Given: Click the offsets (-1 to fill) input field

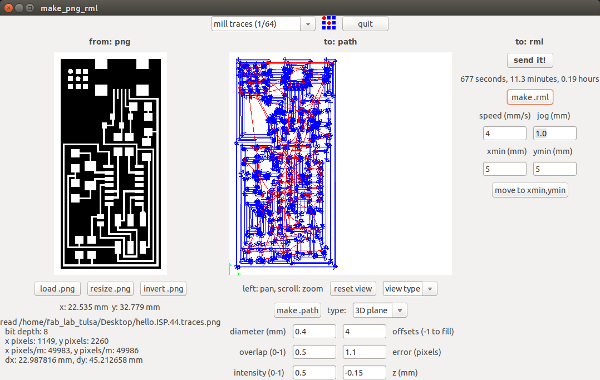Looking at the screenshot, I should 364,331.
